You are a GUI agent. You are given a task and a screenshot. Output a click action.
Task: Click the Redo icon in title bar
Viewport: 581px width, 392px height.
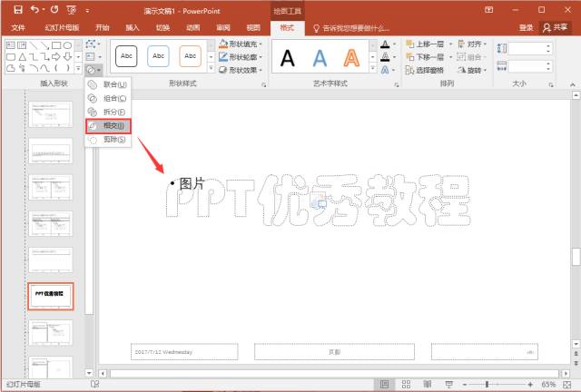tap(54, 10)
